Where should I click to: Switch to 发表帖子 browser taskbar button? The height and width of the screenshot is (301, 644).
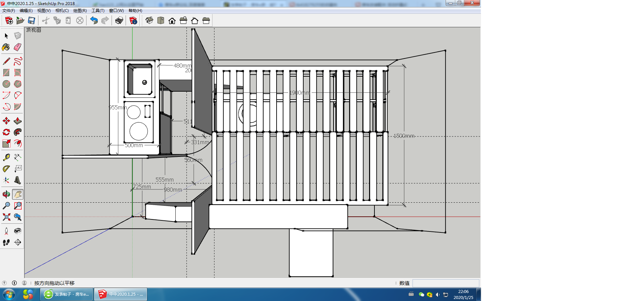tap(67, 294)
